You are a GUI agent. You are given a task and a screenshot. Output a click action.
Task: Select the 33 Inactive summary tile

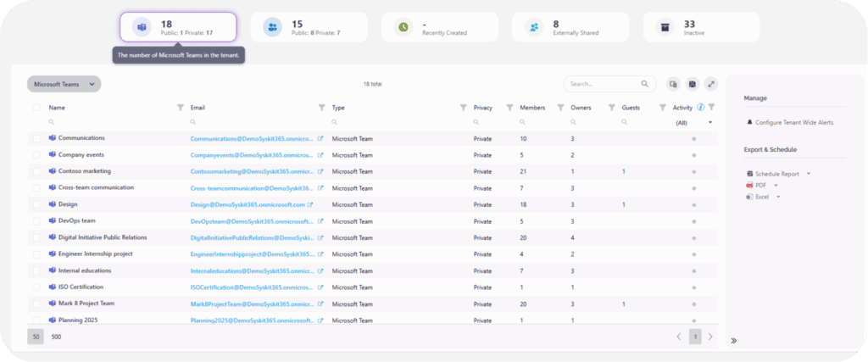pos(701,27)
